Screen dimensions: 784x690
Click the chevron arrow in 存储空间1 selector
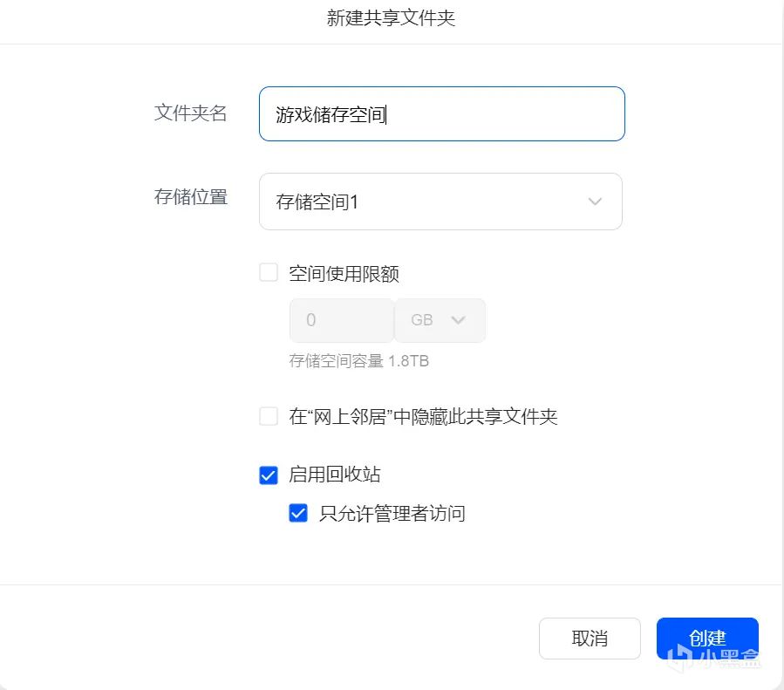[595, 202]
